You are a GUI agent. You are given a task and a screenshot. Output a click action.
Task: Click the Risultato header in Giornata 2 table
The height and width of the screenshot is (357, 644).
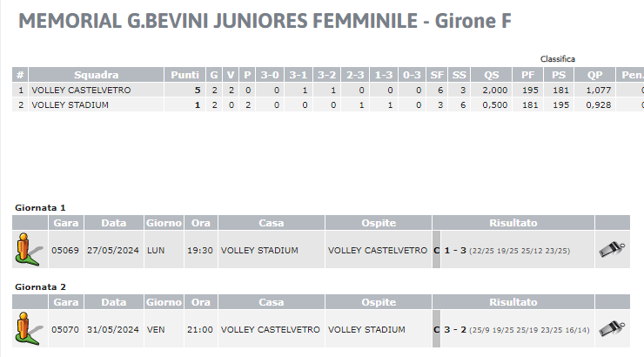(x=513, y=302)
